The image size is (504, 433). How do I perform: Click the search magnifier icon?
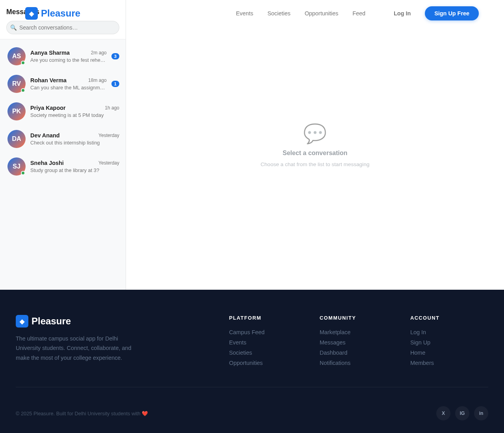coord(13,28)
